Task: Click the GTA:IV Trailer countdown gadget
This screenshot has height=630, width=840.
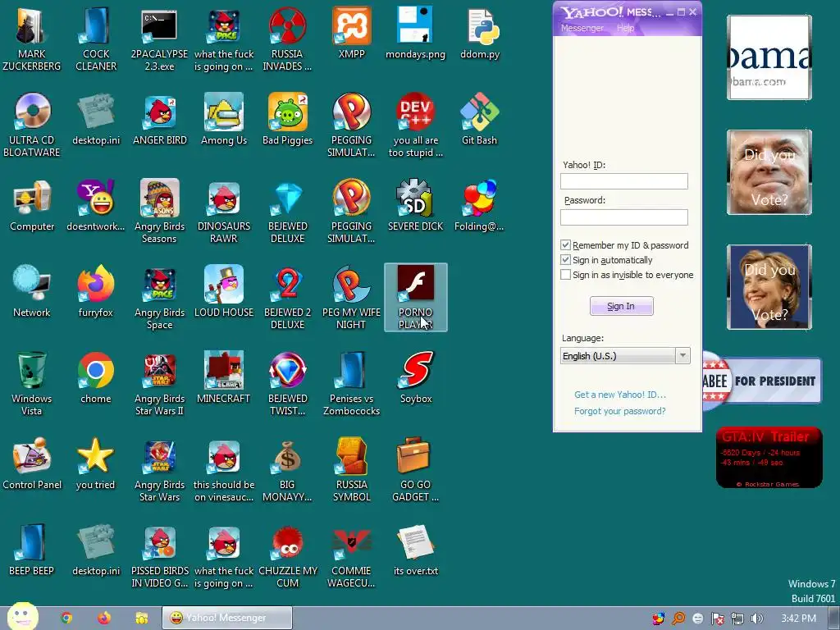Action: tap(769, 458)
